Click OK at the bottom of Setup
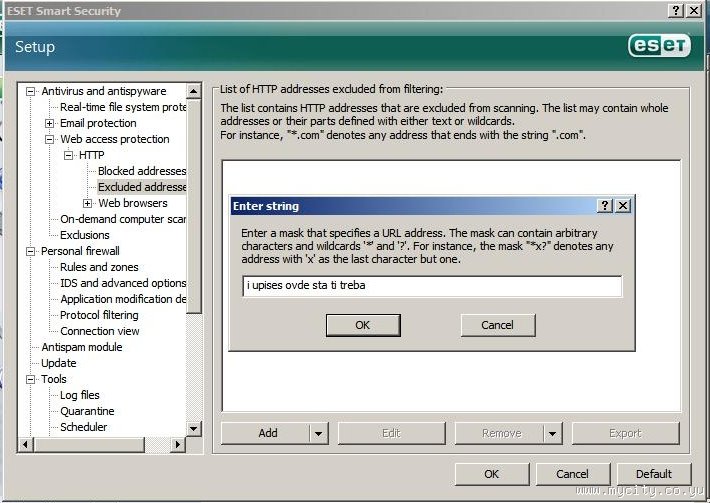The height and width of the screenshot is (503, 710). tap(492, 474)
